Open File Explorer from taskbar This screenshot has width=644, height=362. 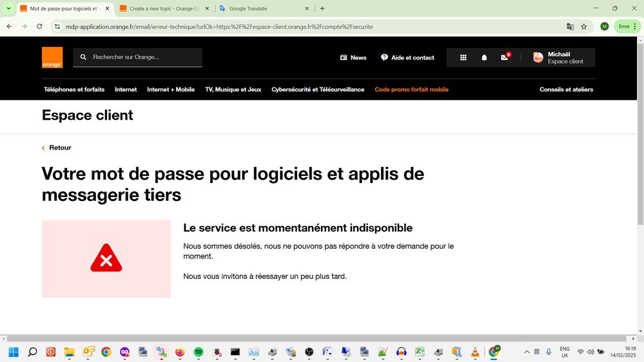69,352
